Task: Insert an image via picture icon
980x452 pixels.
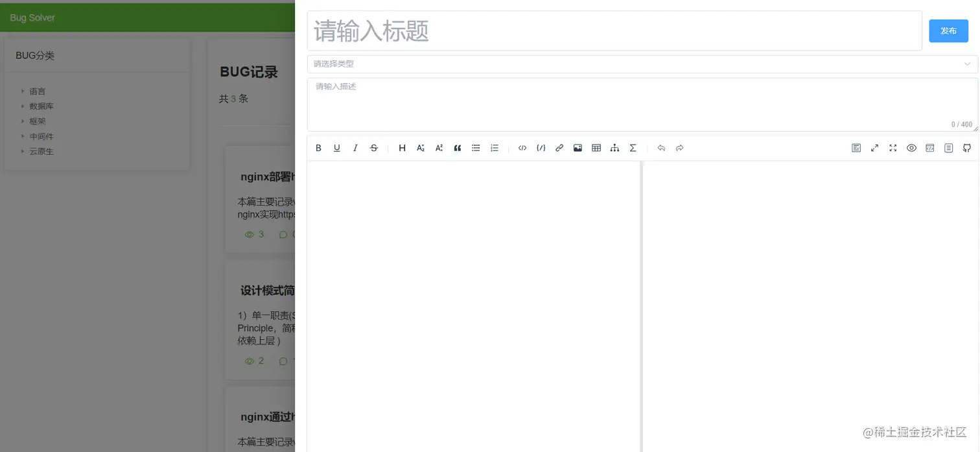Action: coord(577,148)
